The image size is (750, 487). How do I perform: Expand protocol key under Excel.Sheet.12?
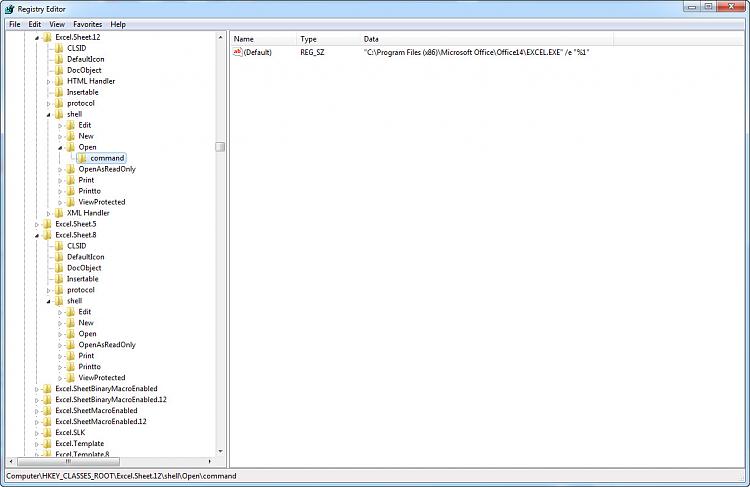click(x=48, y=104)
